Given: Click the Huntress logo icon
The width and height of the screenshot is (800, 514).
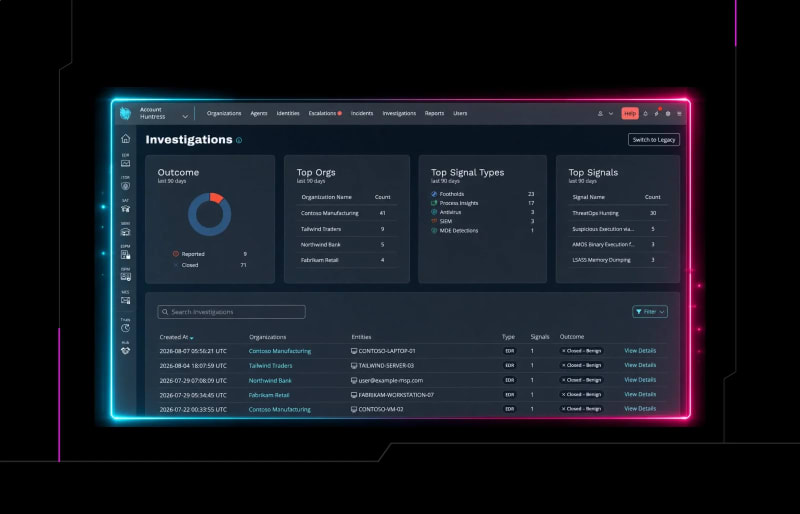Looking at the screenshot, I should pyautogui.click(x=125, y=113).
